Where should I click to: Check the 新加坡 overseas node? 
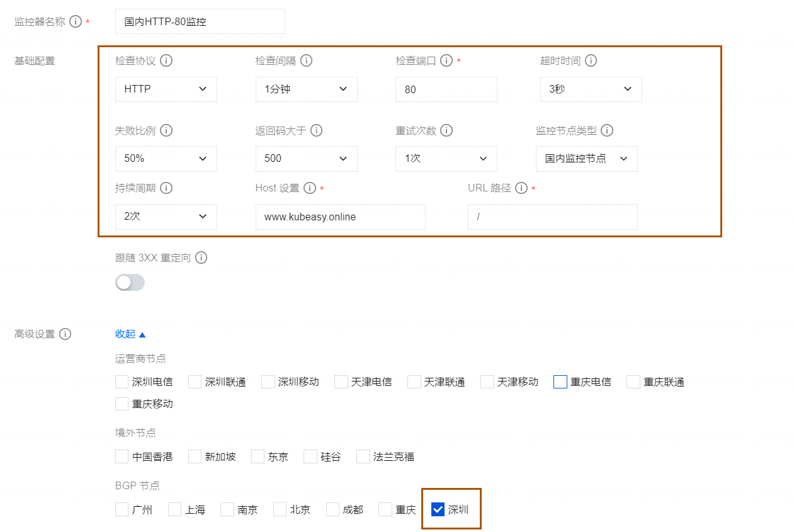coord(195,456)
